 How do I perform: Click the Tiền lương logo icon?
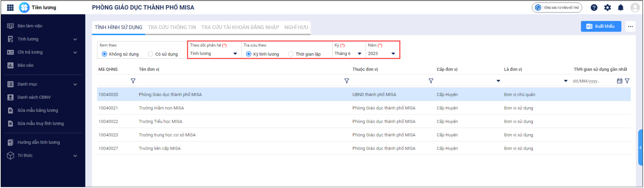click(24, 7)
